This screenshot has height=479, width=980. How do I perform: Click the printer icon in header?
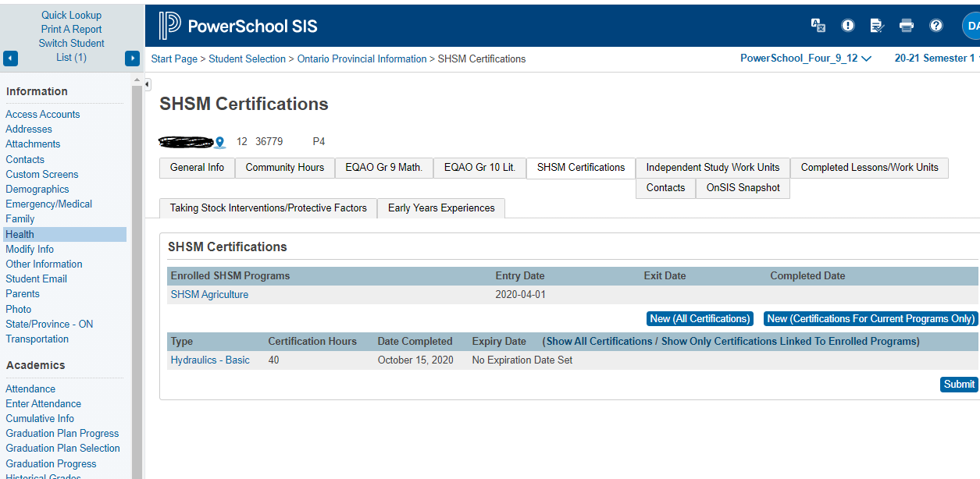click(x=907, y=26)
